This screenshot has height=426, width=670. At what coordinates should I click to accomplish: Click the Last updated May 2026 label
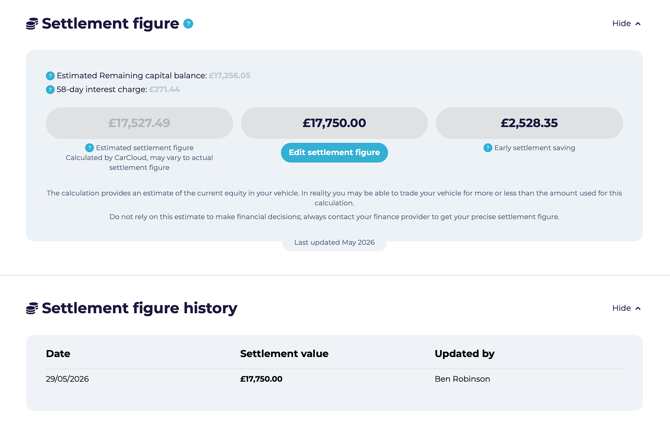click(334, 243)
